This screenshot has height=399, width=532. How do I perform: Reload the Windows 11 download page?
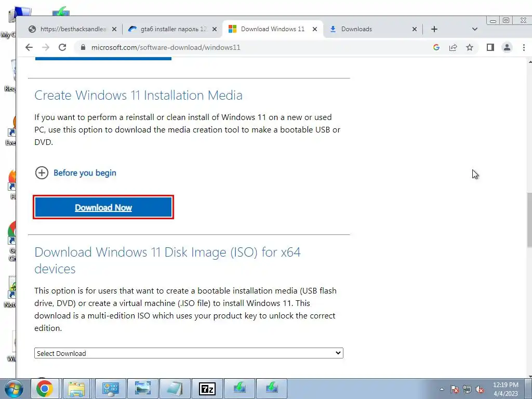pos(62,47)
